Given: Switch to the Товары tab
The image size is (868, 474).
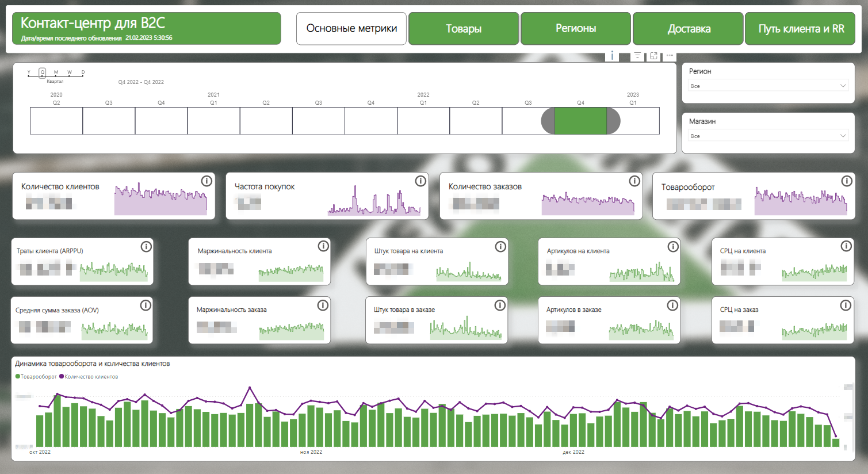Looking at the screenshot, I should pyautogui.click(x=464, y=28).
